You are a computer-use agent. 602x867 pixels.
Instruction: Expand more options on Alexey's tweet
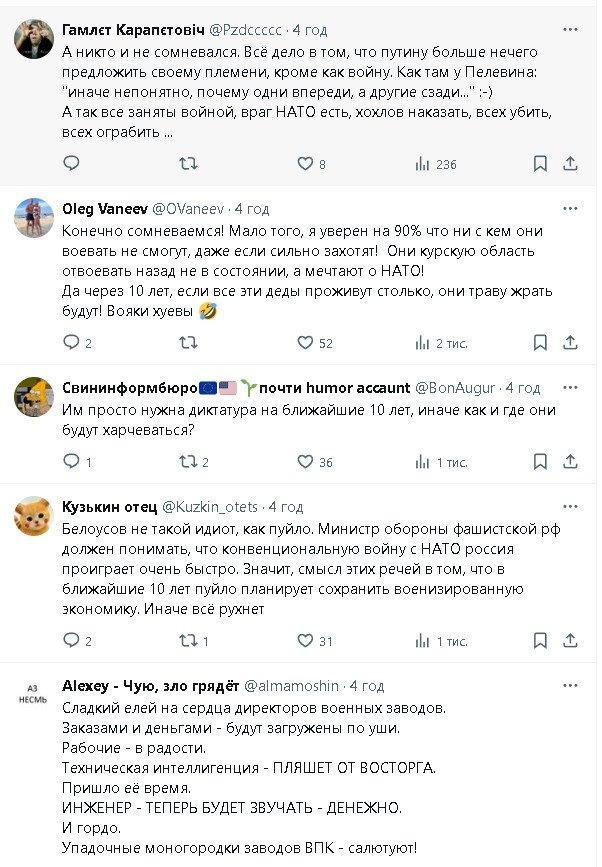point(570,686)
